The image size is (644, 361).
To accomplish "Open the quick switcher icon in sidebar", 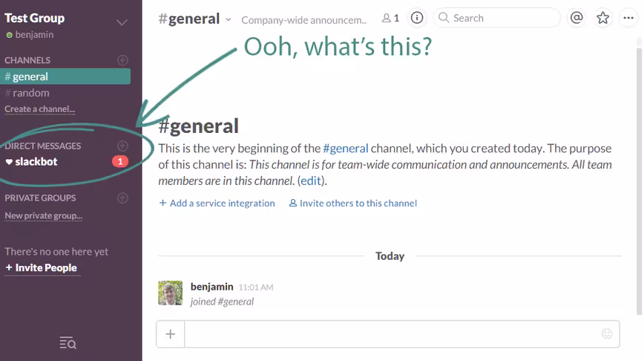I will tap(68, 342).
